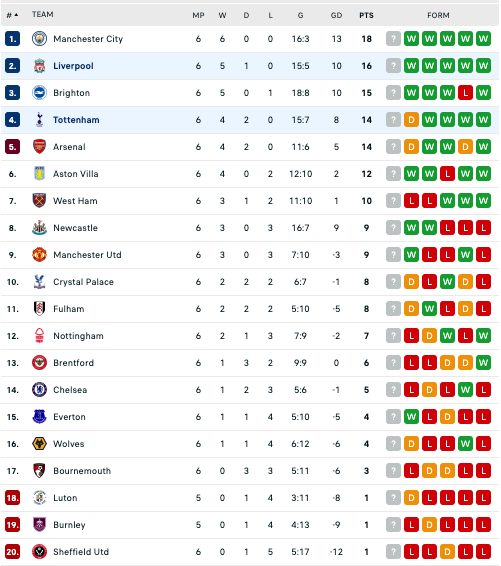This screenshot has width=501, height=566.
Task: Click the MP column header
Action: [x=198, y=15]
